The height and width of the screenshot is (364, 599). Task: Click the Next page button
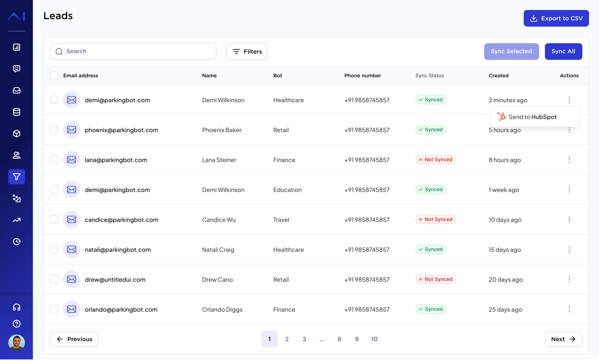[564, 339]
